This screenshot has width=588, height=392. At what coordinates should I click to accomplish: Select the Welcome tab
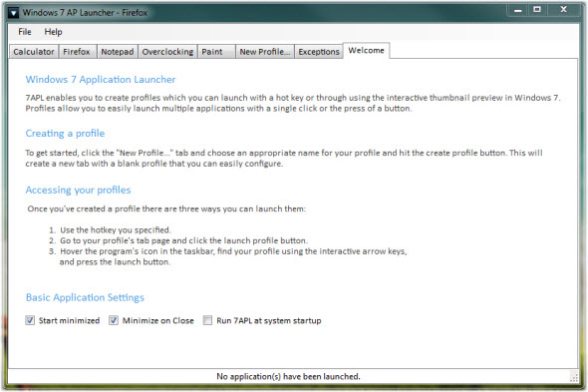pyautogui.click(x=366, y=51)
